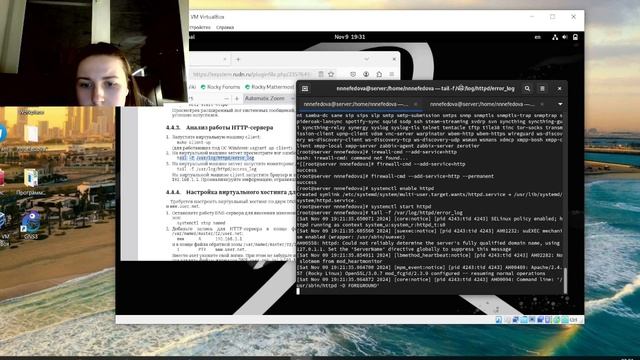Expand the browser list-all-tabs chevron

tap(367, 60)
